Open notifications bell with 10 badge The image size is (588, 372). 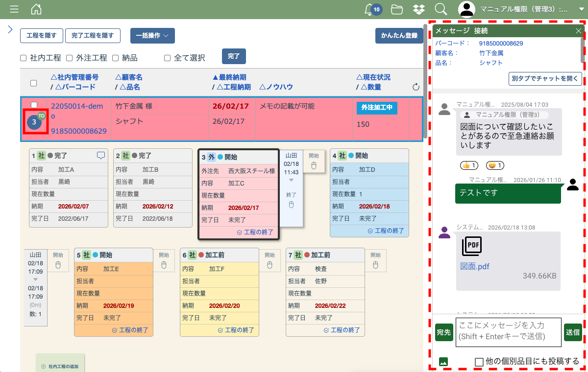pos(370,9)
